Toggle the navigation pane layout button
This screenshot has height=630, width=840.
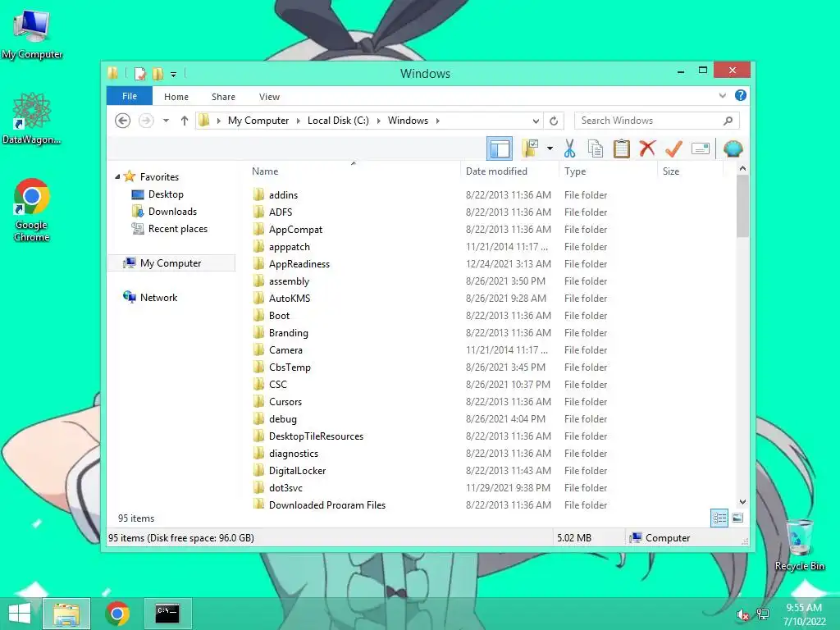[500, 148]
